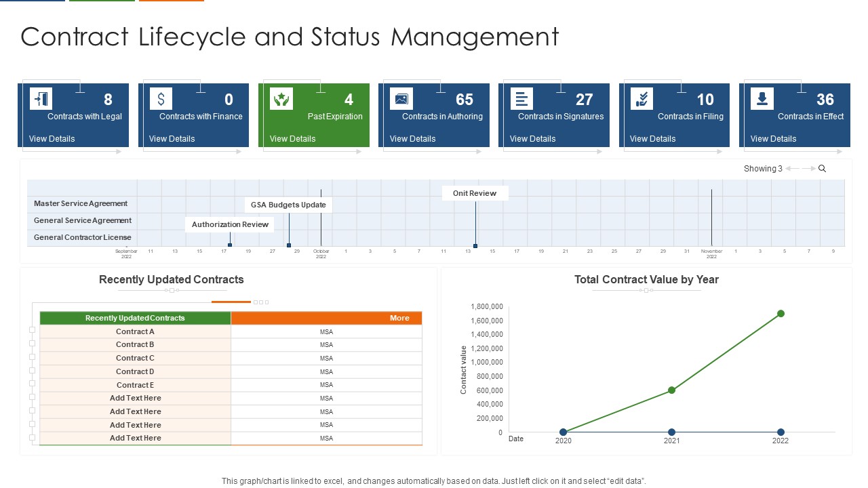View Details for Contracts in Filing
The image size is (868, 488).
(x=653, y=139)
